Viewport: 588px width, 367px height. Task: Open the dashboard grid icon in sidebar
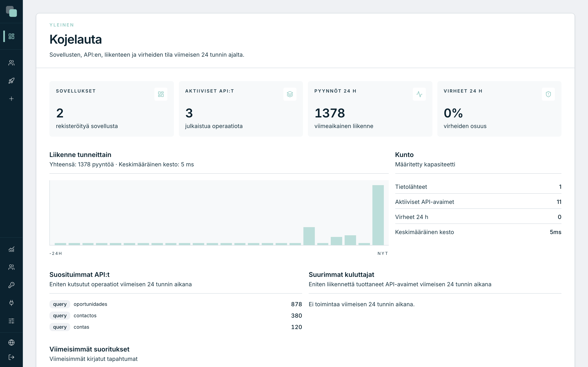click(x=11, y=36)
